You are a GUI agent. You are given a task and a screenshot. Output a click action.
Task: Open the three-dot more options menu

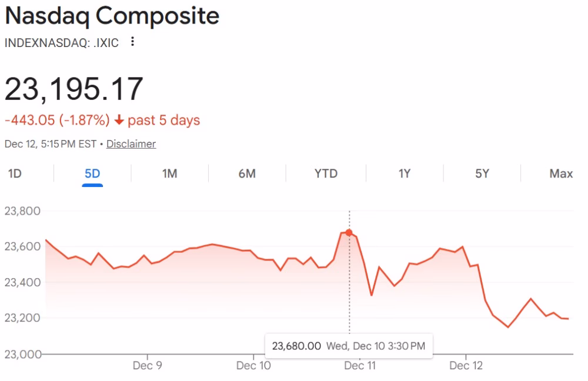pyautogui.click(x=132, y=41)
